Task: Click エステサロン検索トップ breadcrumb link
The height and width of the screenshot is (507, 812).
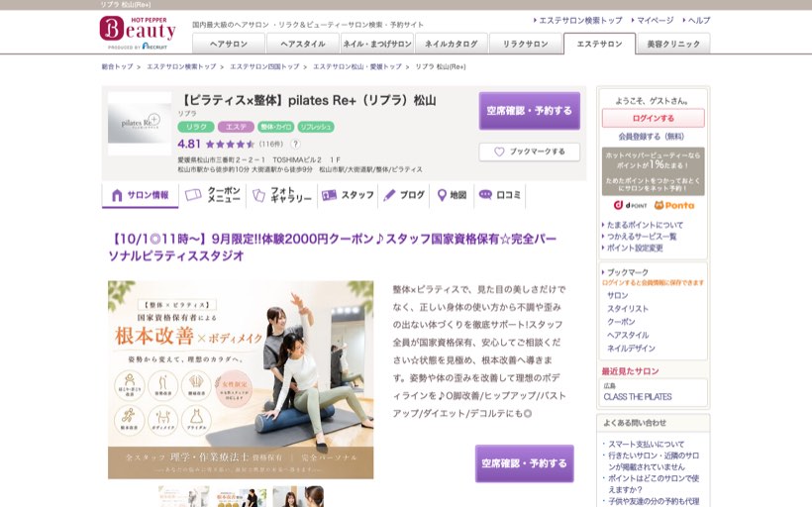Action: [181, 66]
